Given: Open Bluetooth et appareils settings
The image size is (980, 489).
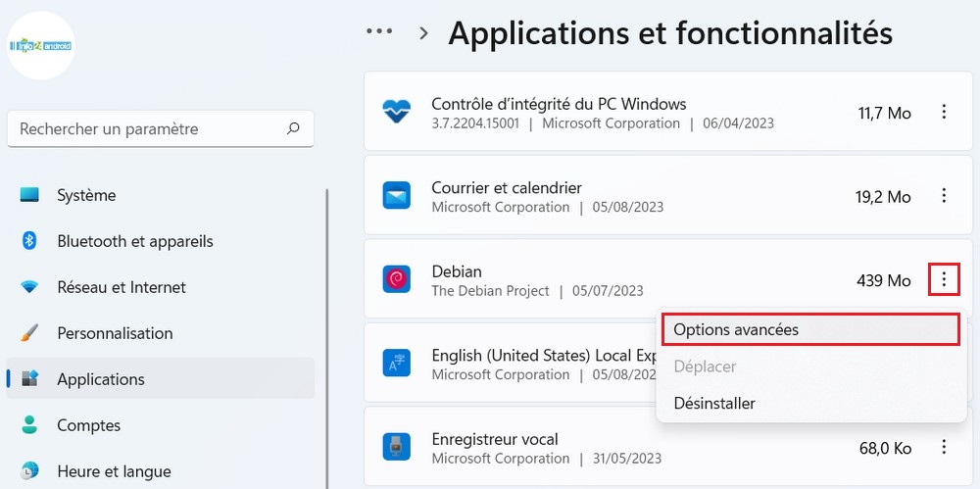Looking at the screenshot, I should click(160, 241).
